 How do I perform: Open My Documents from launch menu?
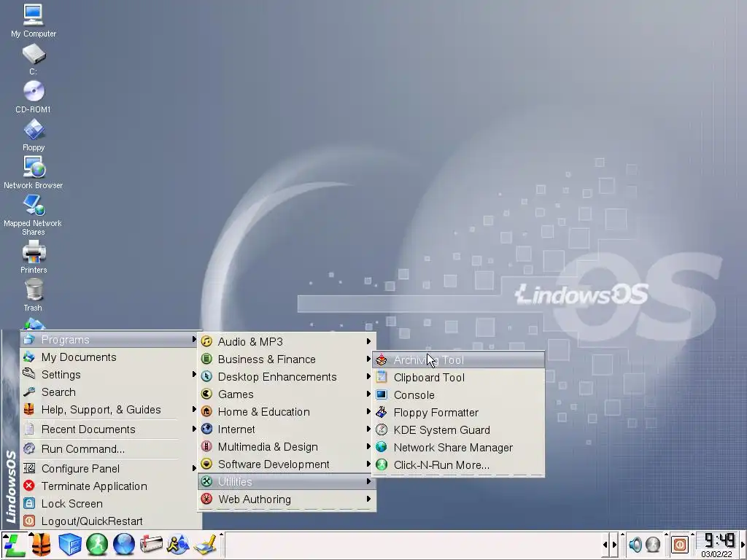[109, 357]
